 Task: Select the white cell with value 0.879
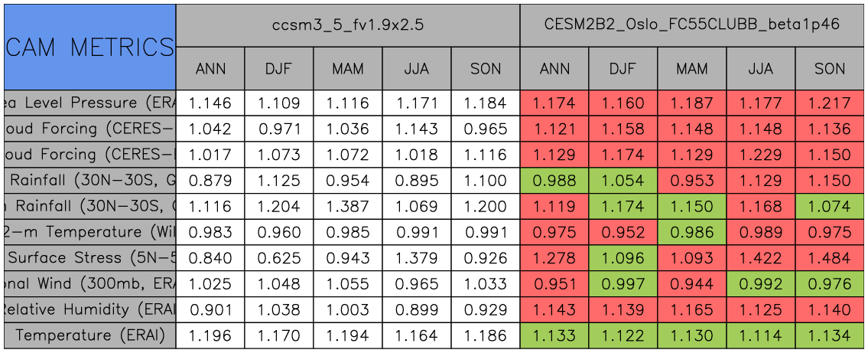[210, 181]
